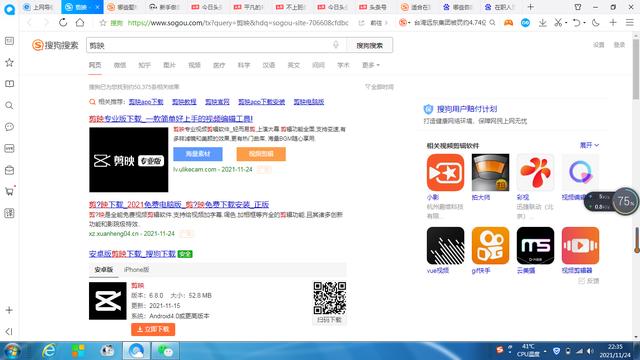
Task: Open WeChat from the taskbar
Action: click(165, 351)
